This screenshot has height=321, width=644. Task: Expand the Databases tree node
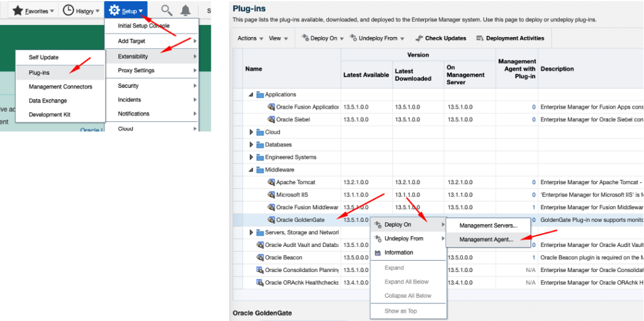(x=252, y=145)
